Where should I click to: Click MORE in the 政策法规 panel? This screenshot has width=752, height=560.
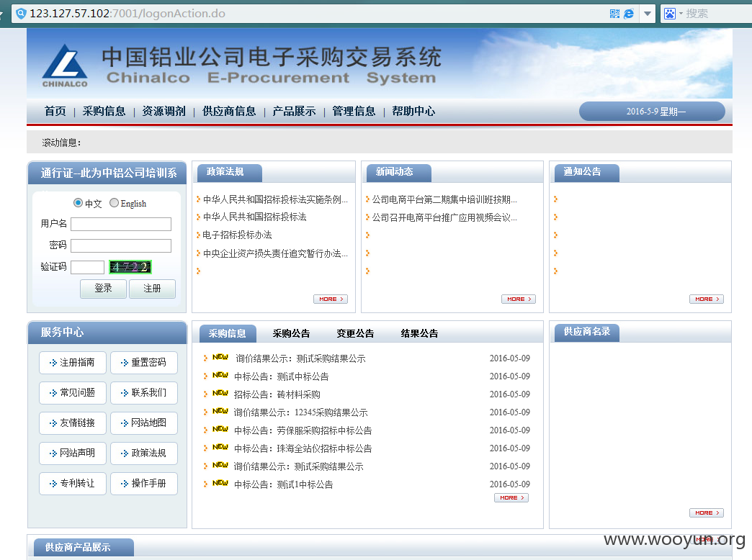(x=331, y=299)
